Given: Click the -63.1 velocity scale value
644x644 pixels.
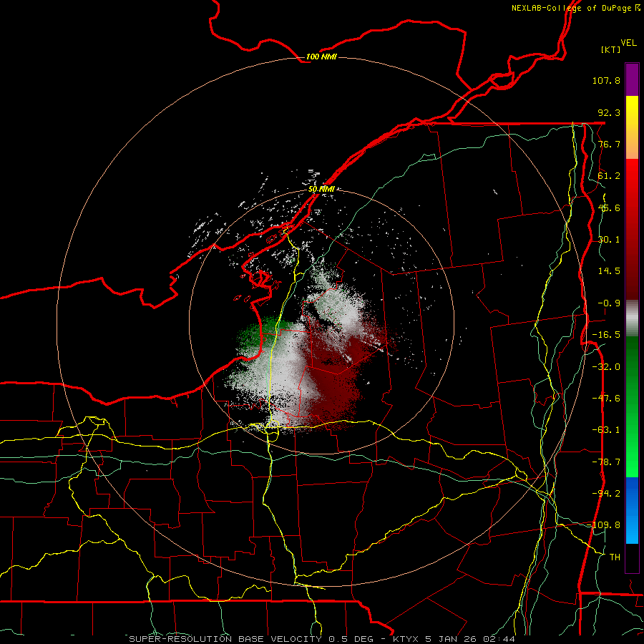Looking at the screenshot, I should click(x=606, y=430).
